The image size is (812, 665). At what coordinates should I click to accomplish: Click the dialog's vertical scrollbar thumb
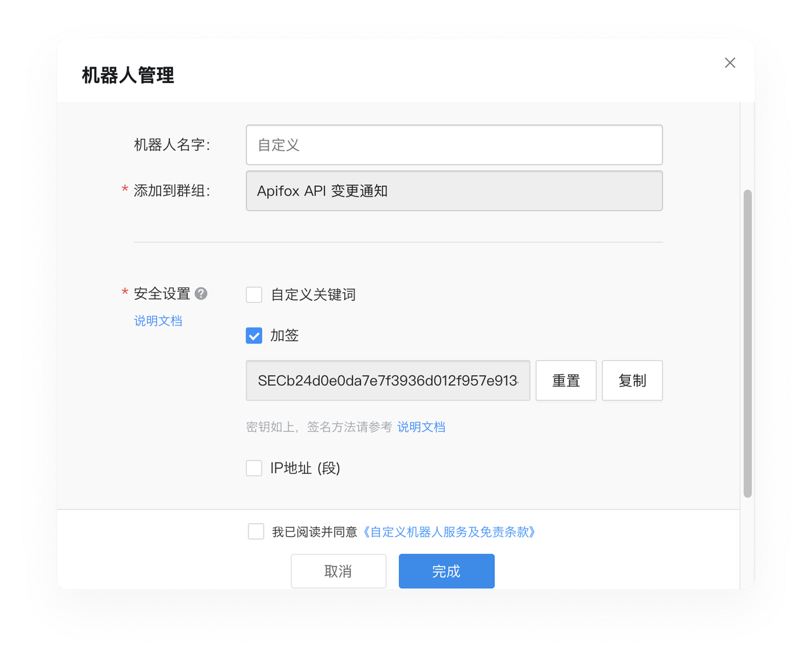[x=747, y=343]
